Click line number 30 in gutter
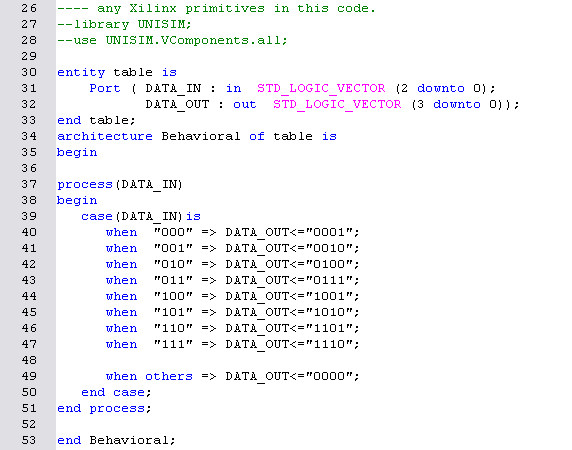This screenshot has height=450, width=572. pos(29,72)
